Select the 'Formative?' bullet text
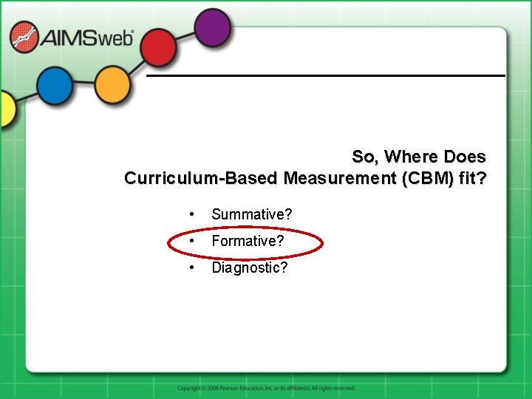Image resolution: width=532 pixels, height=399 pixels. point(248,241)
